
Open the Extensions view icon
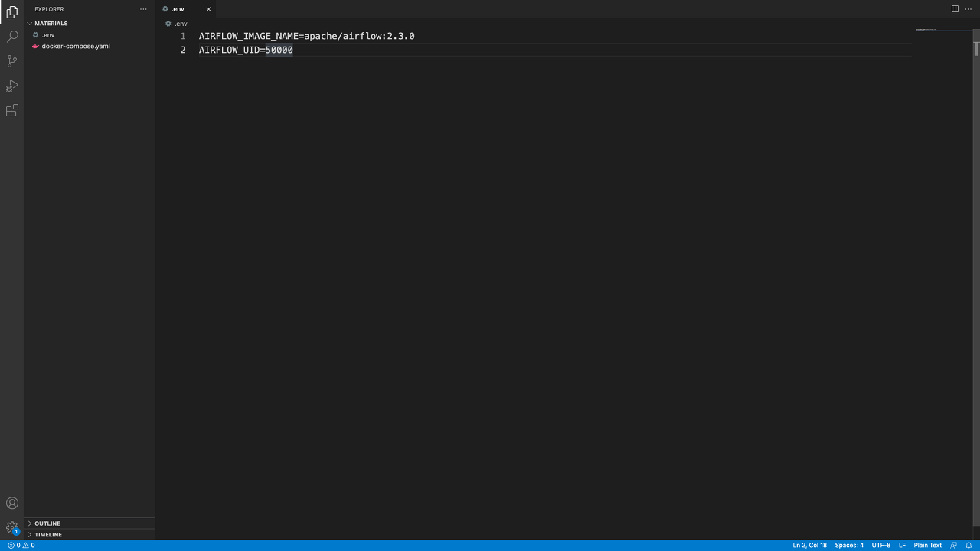pyautogui.click(x=12, y=110)
